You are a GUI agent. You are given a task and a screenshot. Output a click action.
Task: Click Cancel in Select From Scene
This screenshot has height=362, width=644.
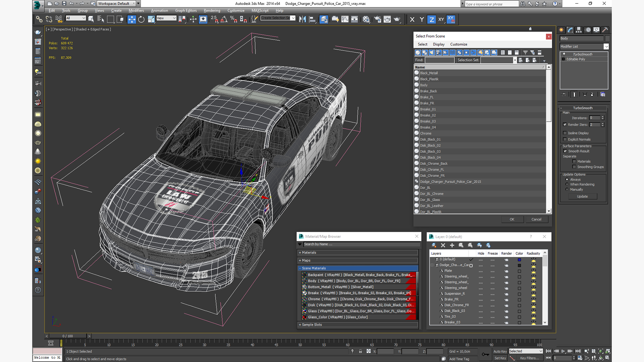pos(536,220)
